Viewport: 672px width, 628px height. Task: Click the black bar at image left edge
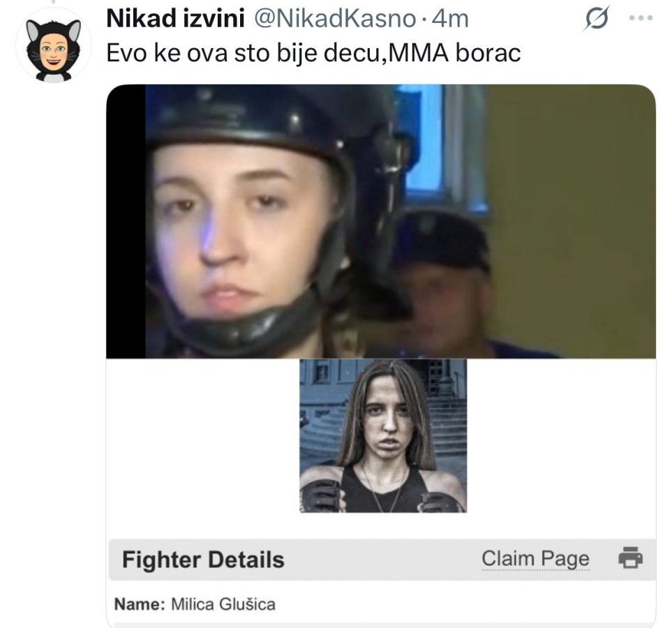click(x=126, y=221)
